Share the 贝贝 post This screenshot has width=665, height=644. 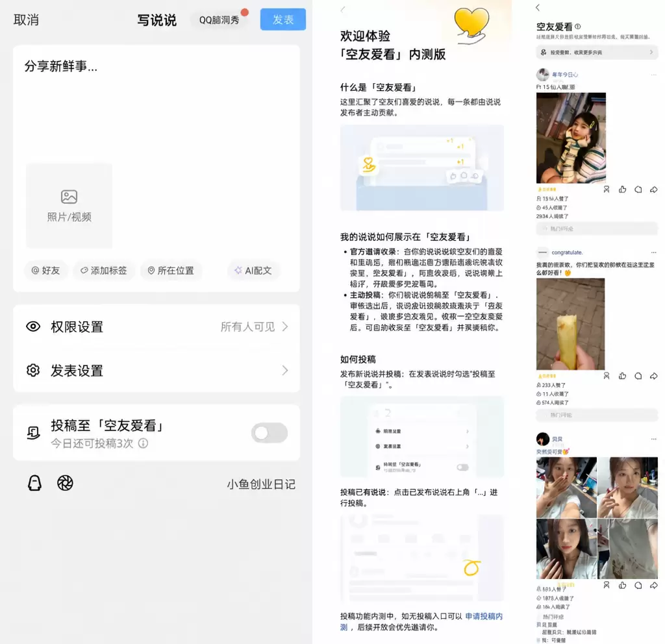click(653, 586)
